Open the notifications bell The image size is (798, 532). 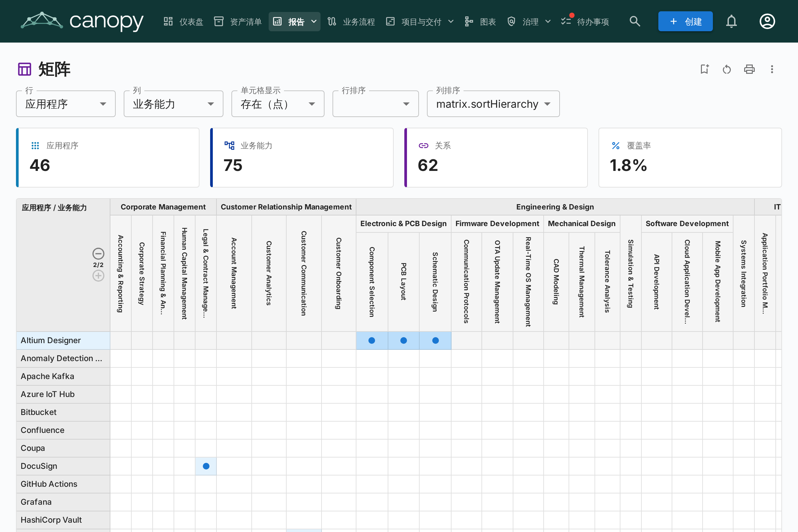click(x=731, y=21)
